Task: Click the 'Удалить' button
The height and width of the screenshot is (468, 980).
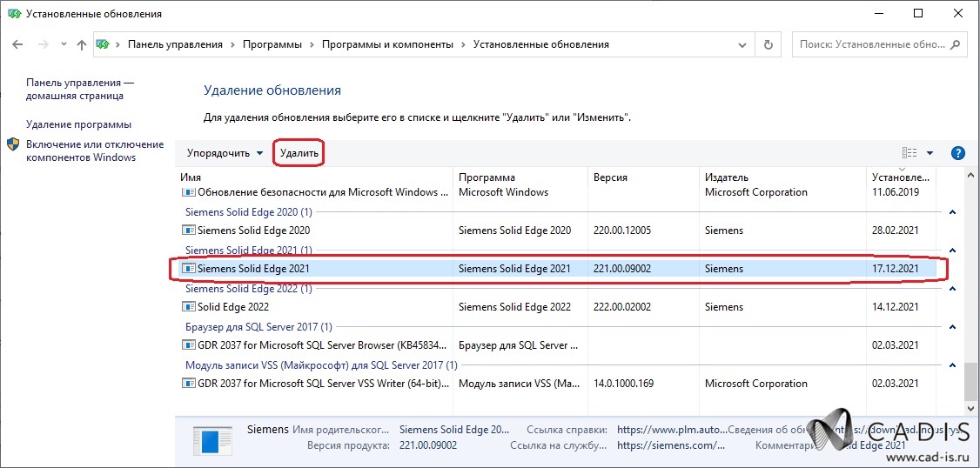Action: [299, 153]
